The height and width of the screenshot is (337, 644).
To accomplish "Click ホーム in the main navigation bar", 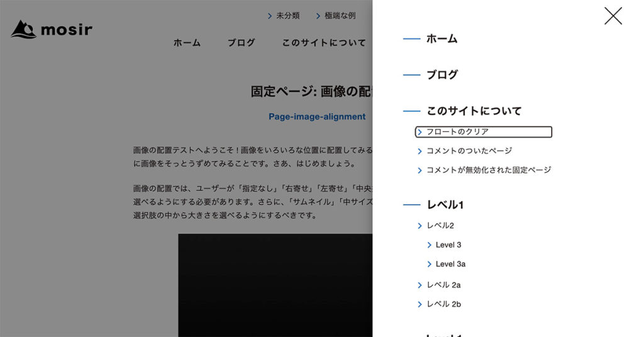I will point(187,43).
